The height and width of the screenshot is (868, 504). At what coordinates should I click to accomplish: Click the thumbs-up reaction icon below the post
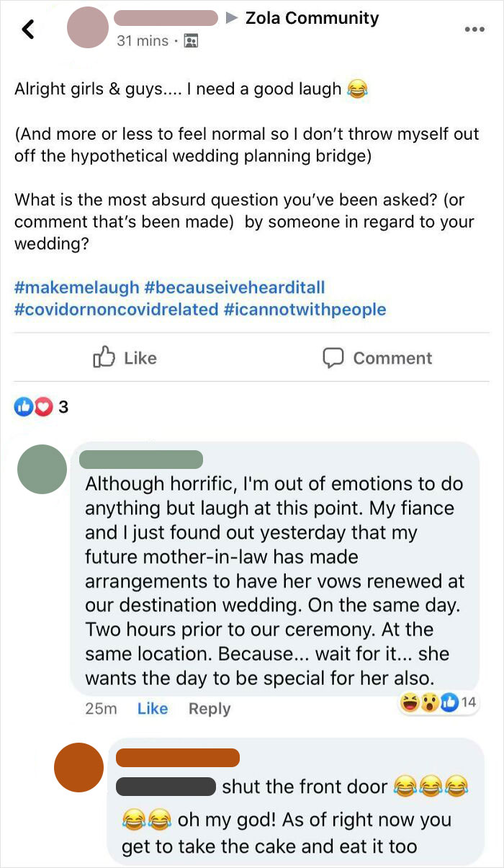coord(24,407)
